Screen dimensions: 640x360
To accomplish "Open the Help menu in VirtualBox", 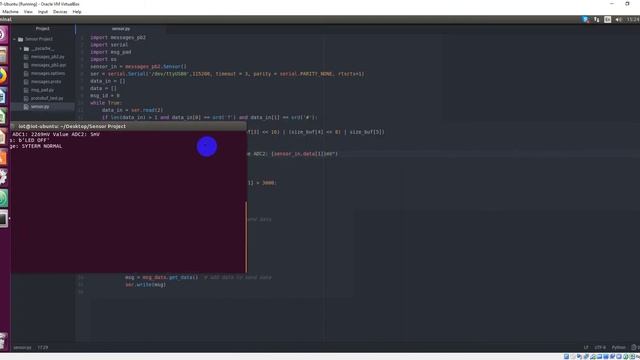I will click(77, 12).
